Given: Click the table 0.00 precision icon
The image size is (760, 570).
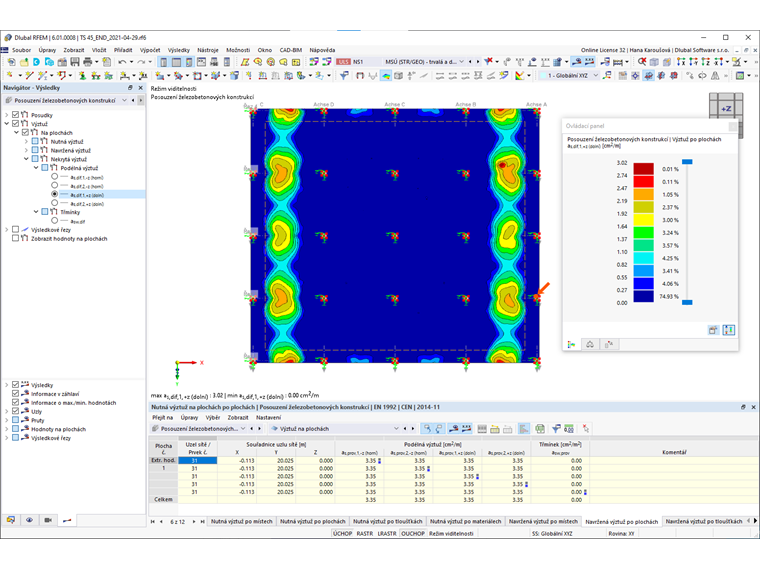Looking at the screenshot, I should coord(569,428).
